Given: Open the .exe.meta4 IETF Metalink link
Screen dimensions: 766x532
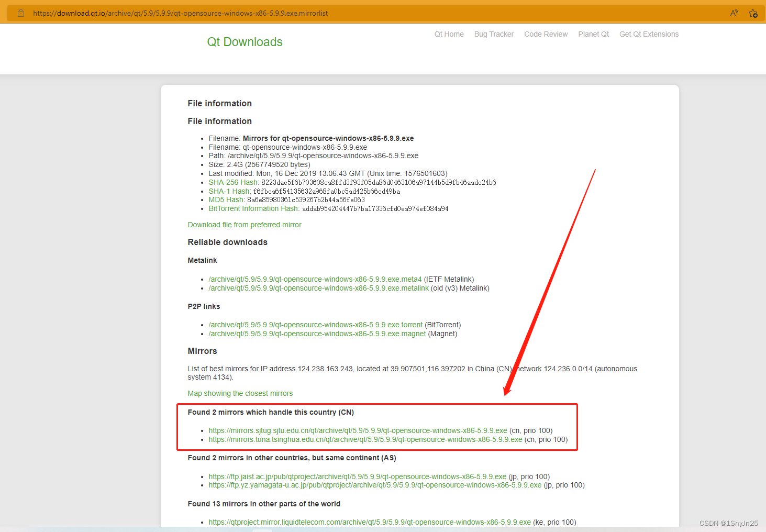Looking at the screenshot, I should [x=315, y=279].
